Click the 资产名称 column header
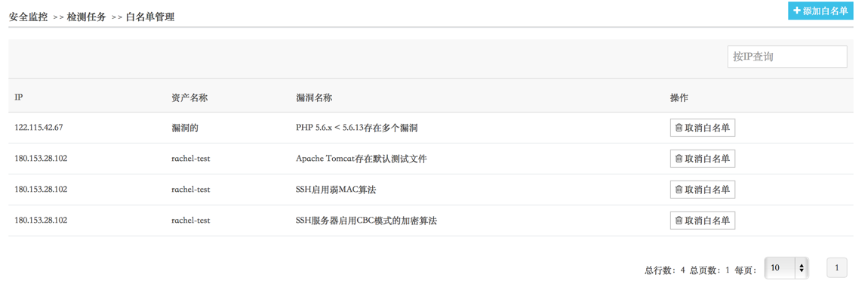The width and height of the screenshot is (868, 284). [190, 97]
